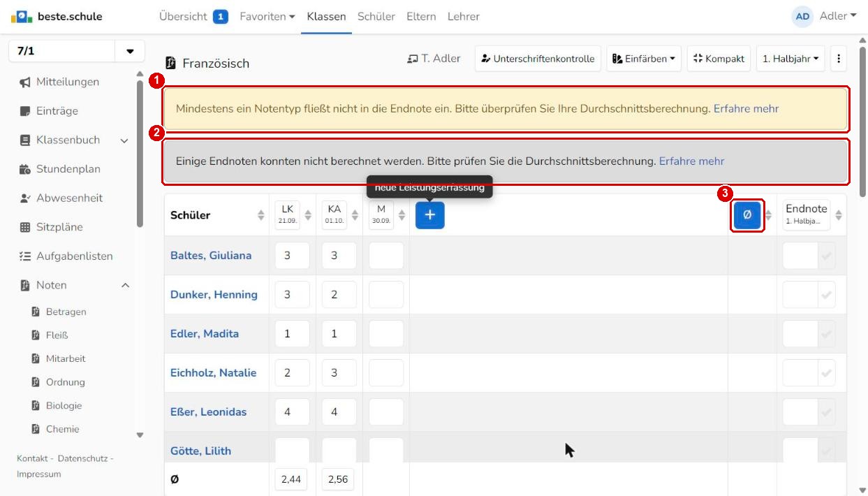
Task: Expand the Klassenbuch sidebar section
Action: click(x=124, y=140)
